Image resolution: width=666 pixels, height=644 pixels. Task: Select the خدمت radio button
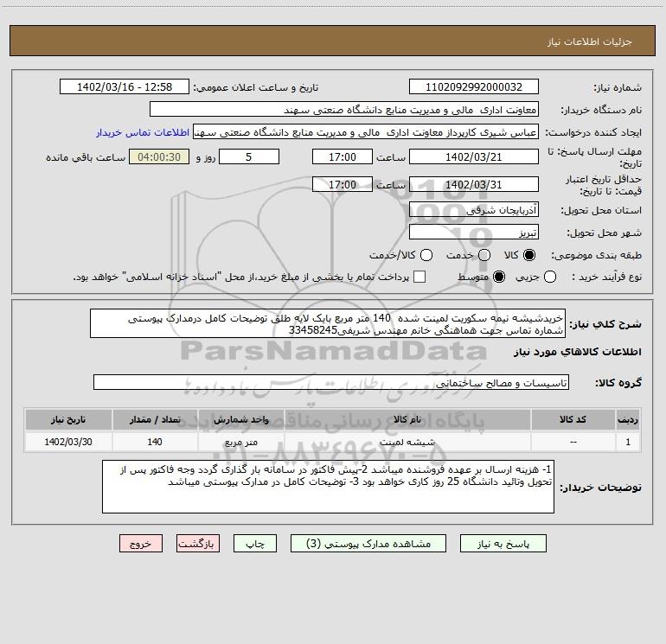[x=484, y=255]
